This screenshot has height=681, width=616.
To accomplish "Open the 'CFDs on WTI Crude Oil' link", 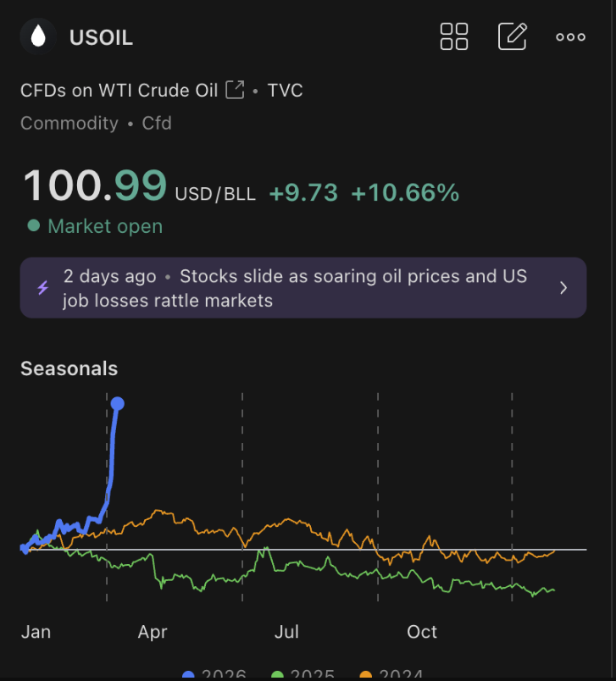I will [119, 90].
